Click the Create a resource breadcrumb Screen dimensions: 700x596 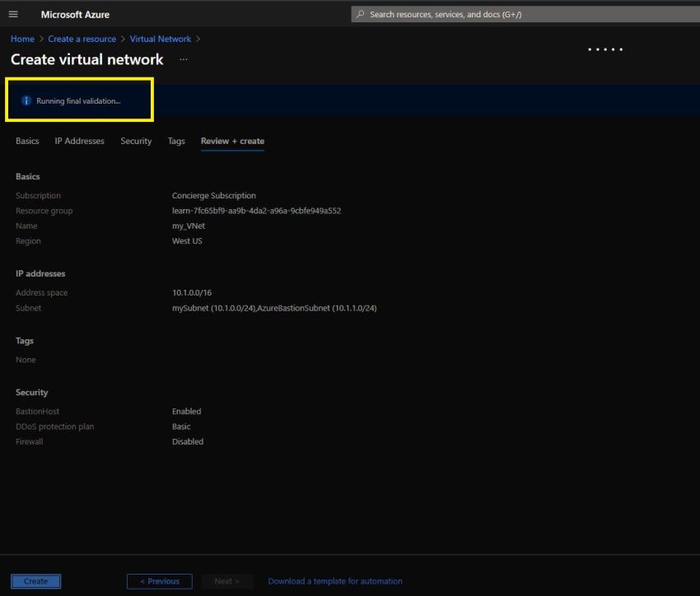point(82,39)
